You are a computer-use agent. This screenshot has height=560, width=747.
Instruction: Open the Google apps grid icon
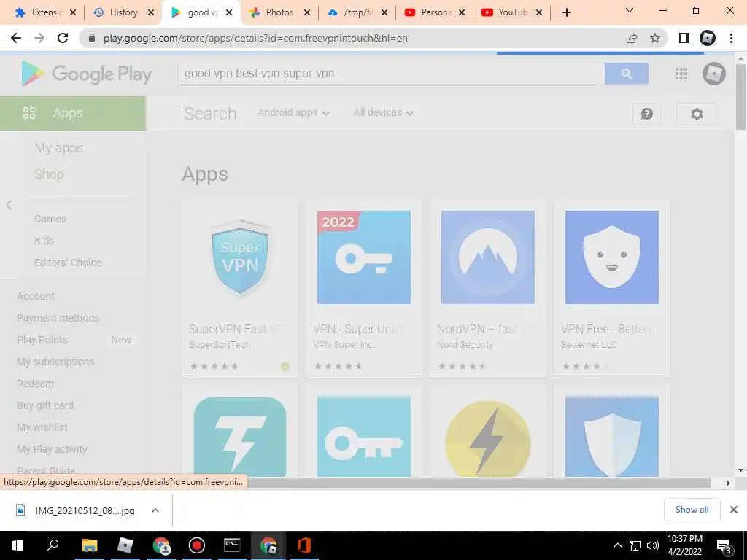point(681,74)
